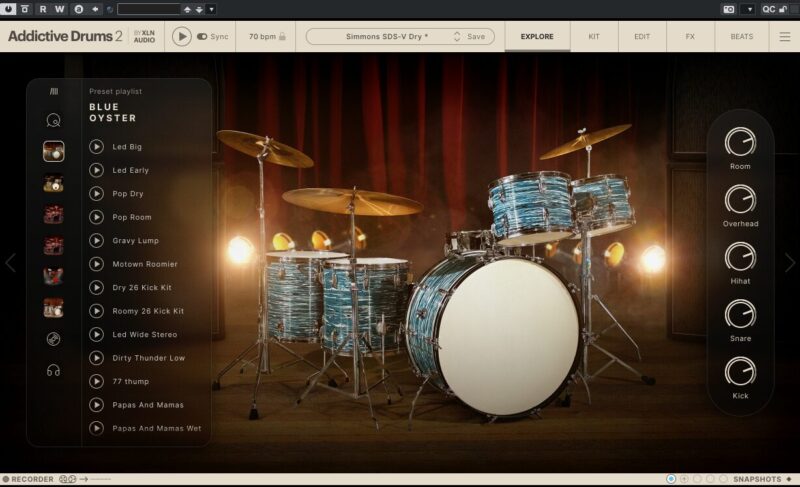Image resolution: width=800 pixels, height=487 pixels.
Task: Open the Simmons SDS-V Dry preset selector
Action: pyautogui.click(x=387, y=36)
